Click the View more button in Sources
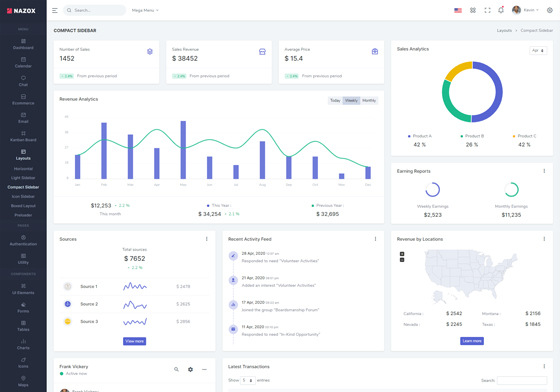The image size is (560, 392). [134, 341]
